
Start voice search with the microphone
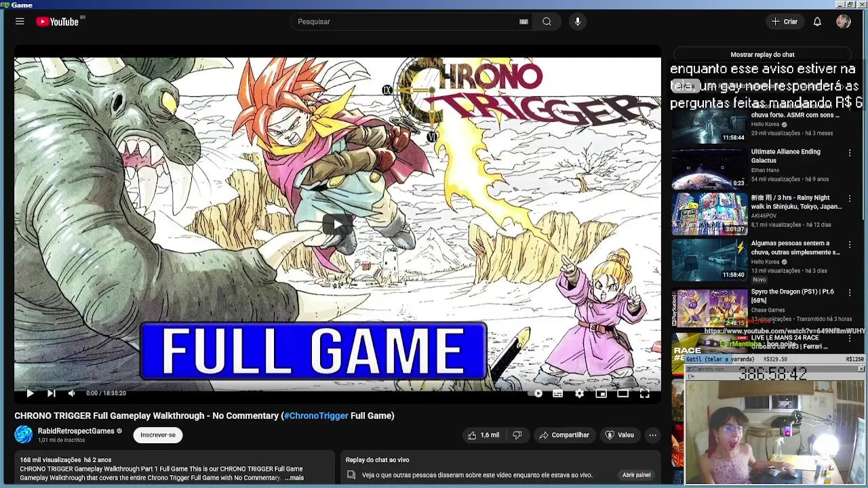point(578,22)
